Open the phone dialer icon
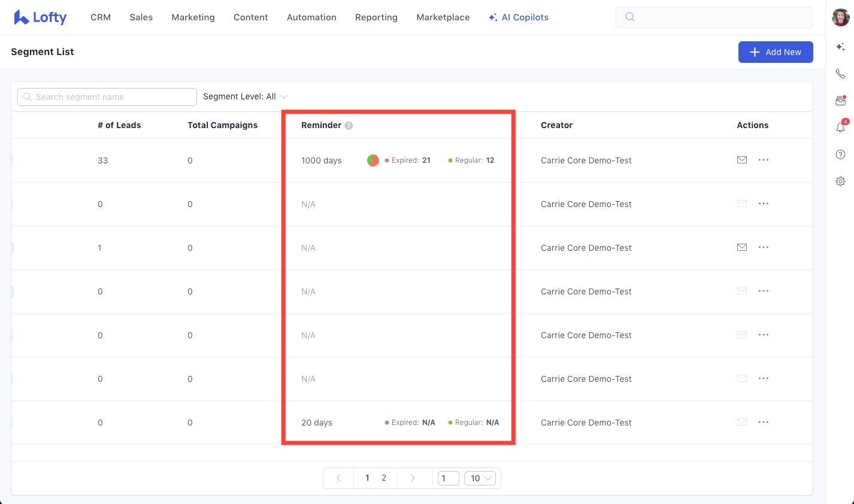Image resolution: width=854 pixels, height=504 pixels. coord(841,74)
